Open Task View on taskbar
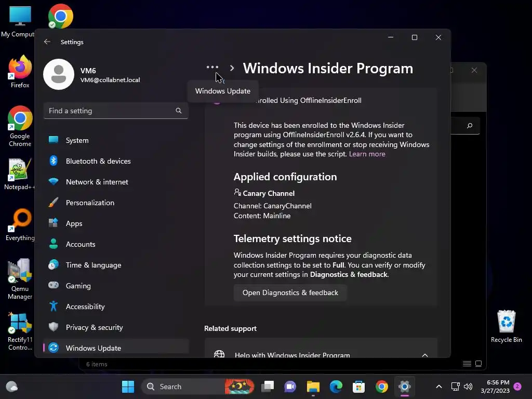 268,387
